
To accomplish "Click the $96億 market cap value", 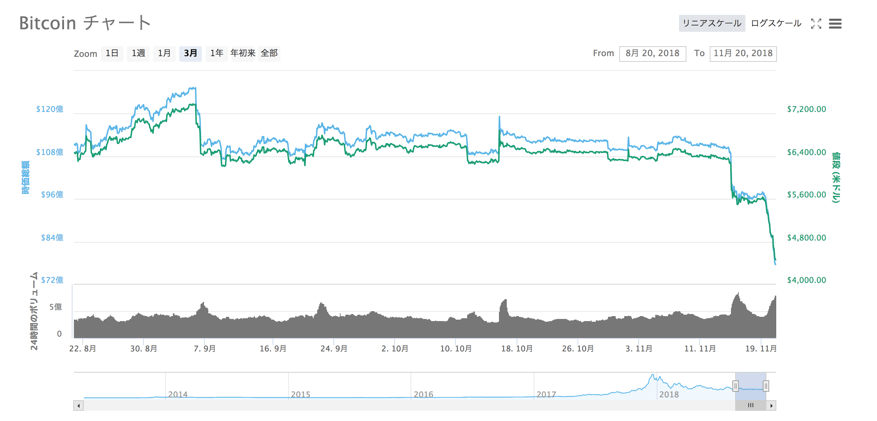I will tap(53, 195).
